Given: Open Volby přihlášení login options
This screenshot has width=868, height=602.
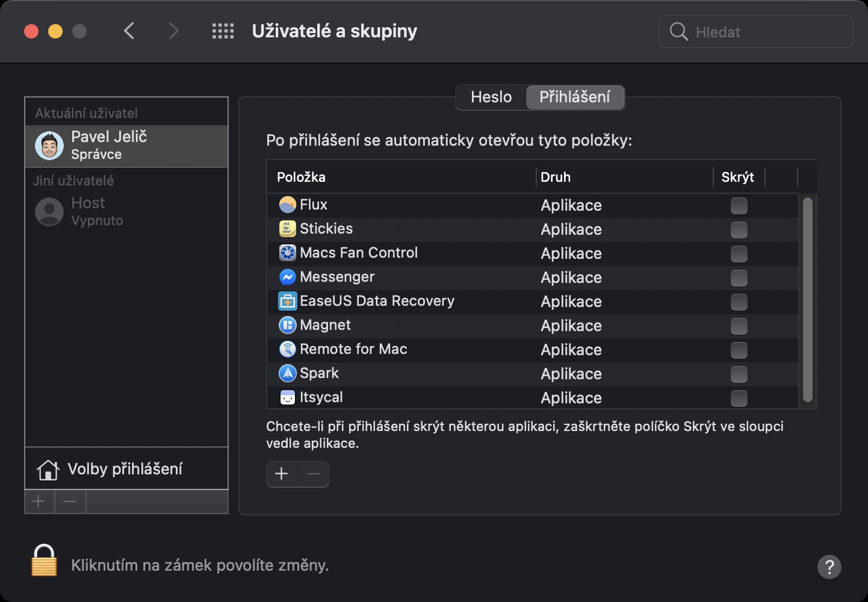Looking at the screenshot, I should tap(125, 469).
